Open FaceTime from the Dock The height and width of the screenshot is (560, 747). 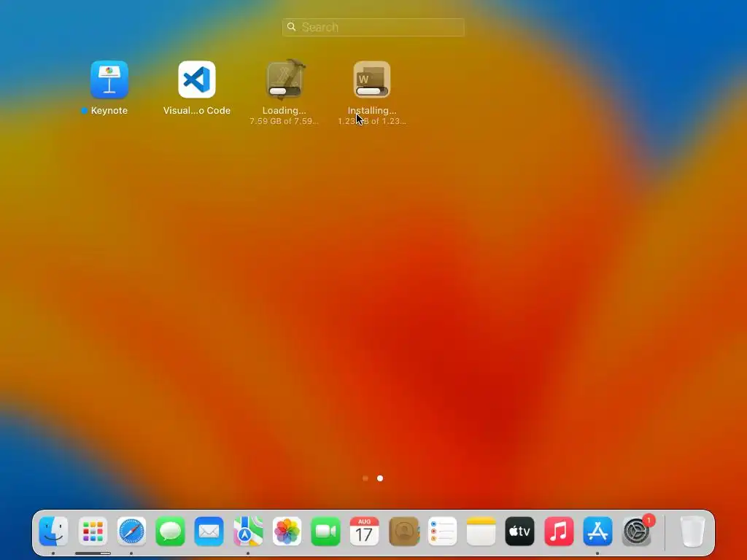[x=326, y=531]
